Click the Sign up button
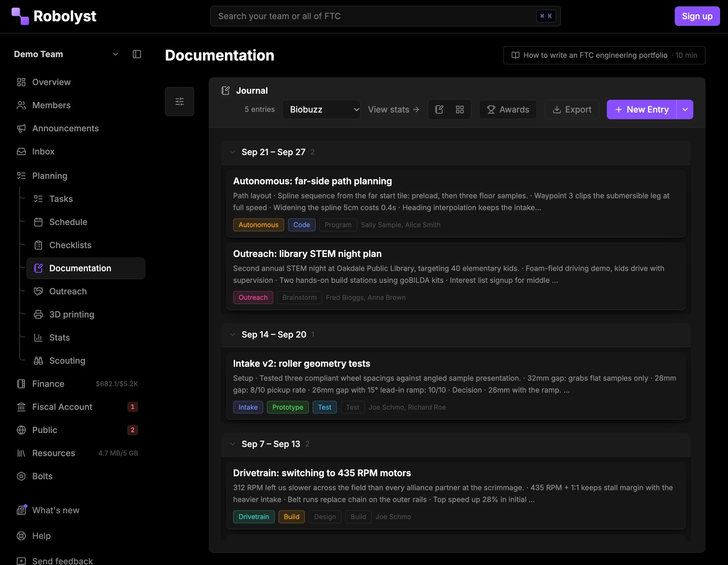Viewport: 728px width, 565px height. (x=697, y=16)
